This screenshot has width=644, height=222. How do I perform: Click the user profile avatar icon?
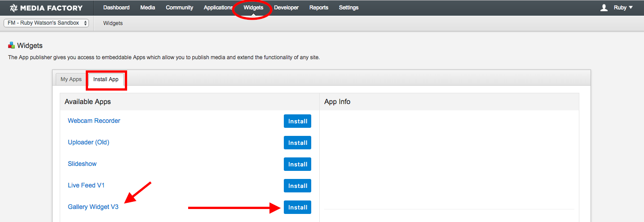click(604, 8)
